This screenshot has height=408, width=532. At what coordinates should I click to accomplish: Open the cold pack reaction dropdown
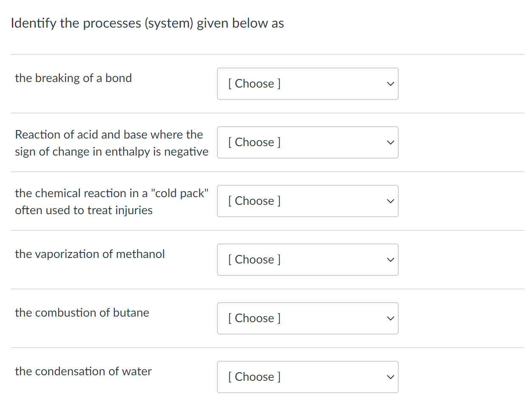click(307, 201)
